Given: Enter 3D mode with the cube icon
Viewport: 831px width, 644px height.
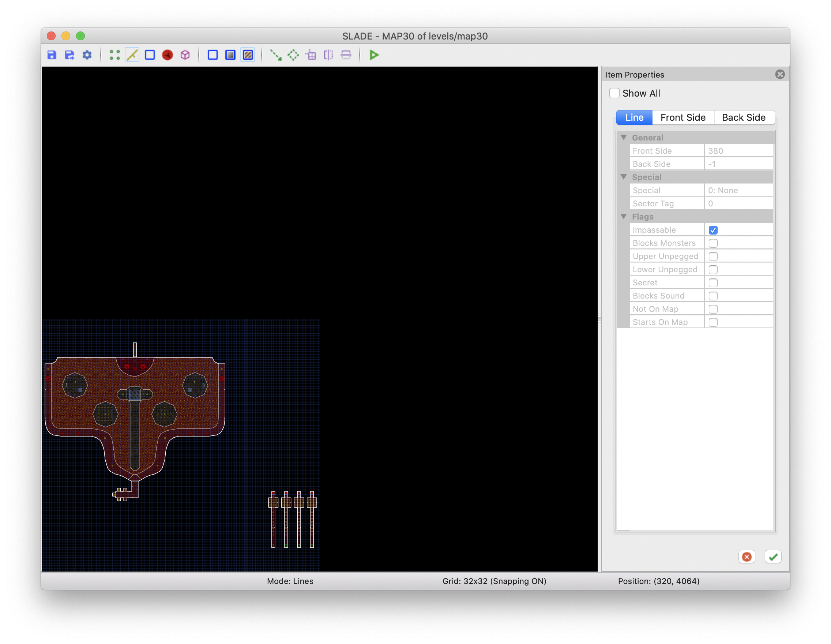Looking at the screenshot, I should click(185, 55).
